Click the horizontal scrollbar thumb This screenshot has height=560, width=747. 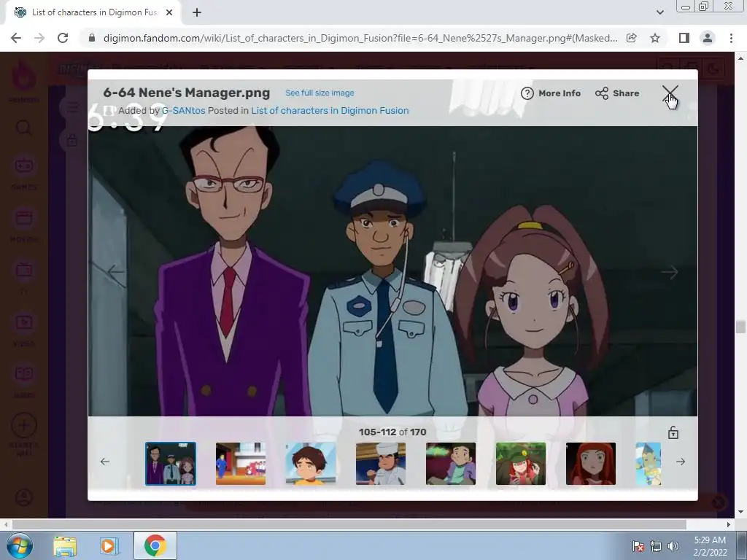[x=349, y=524]
